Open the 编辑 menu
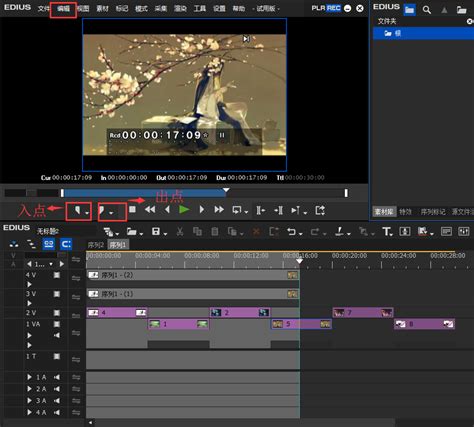 tap(63, 8)
